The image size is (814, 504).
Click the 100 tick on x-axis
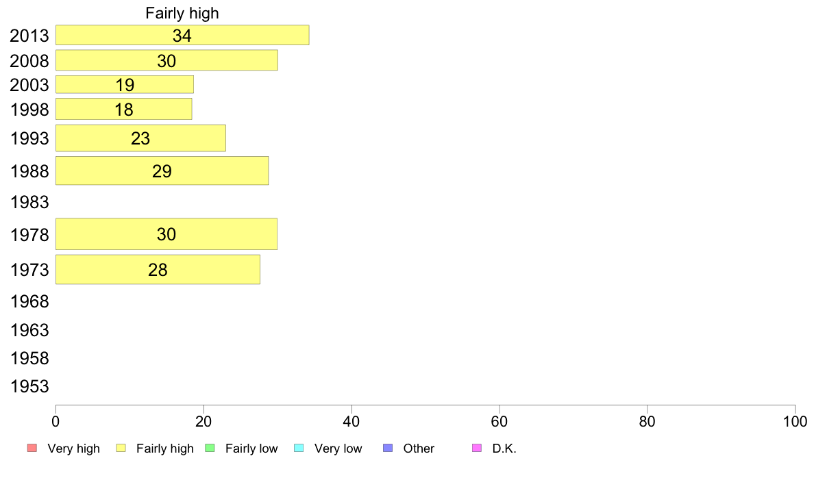[795, 421]
